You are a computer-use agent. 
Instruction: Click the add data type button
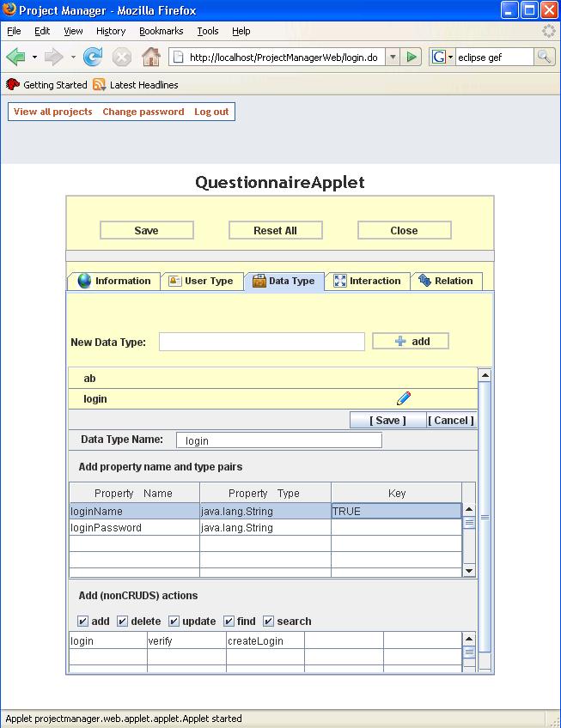pos(411,342)
